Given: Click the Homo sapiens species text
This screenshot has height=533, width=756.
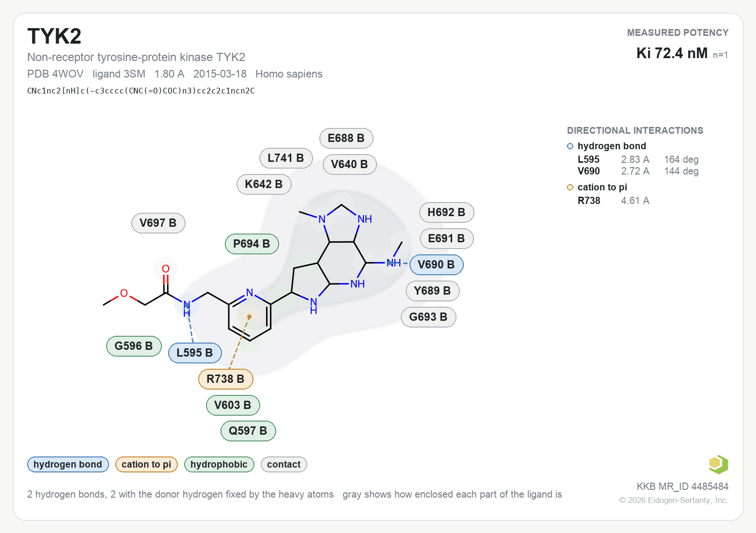Looking at the screenshot, I should [289, 74].
